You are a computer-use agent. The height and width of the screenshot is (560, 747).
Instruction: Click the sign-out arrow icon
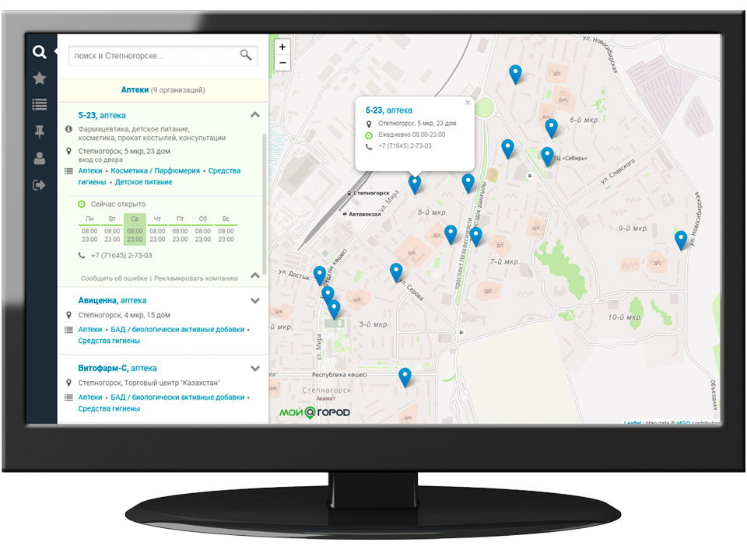[x=39, y=185]
